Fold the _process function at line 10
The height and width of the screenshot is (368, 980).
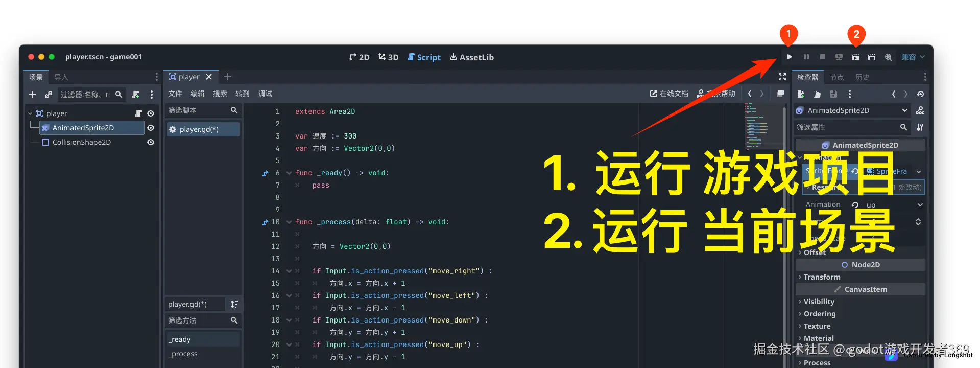pos(289,222)
